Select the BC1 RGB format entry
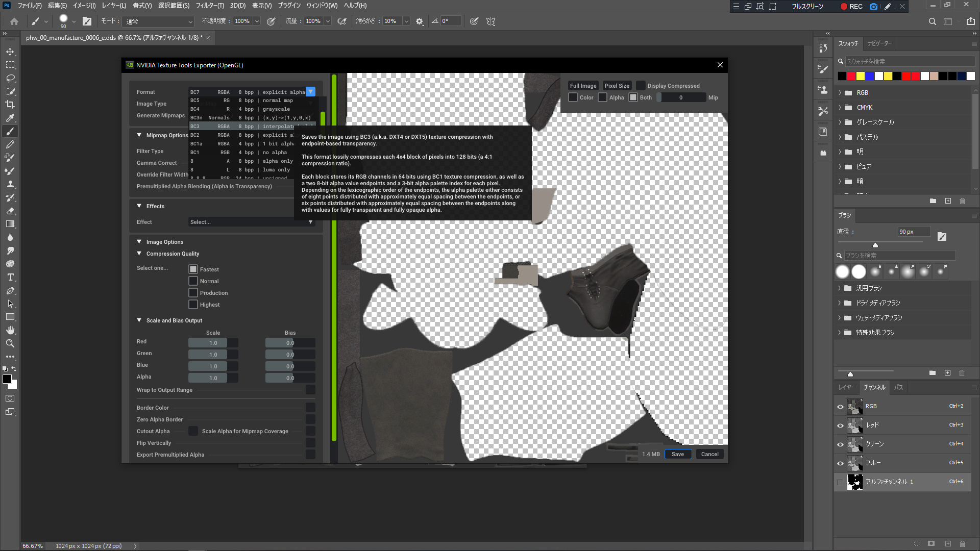The image size is (980, 551). 240,153
